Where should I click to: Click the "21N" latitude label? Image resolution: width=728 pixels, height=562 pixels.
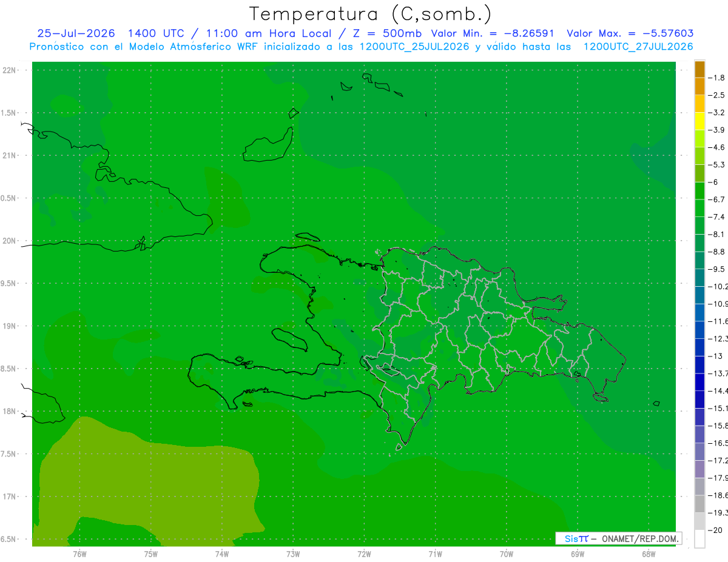pyautogui.click(x=9, y=156)
